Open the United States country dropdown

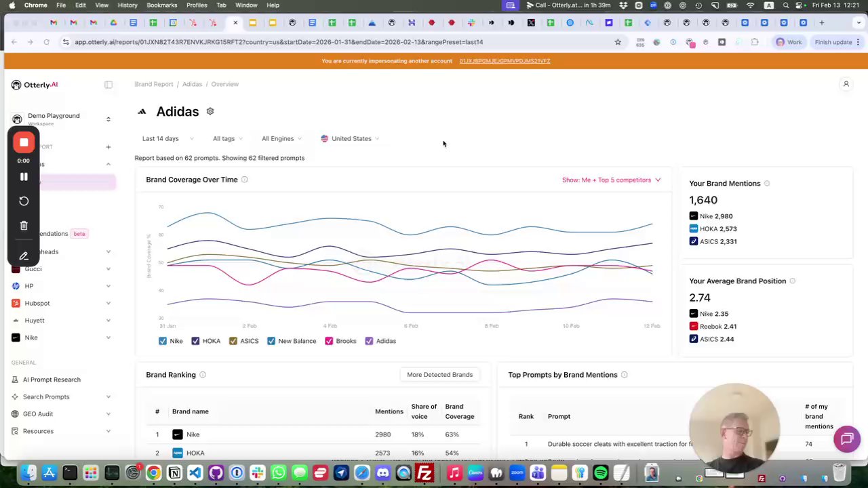350,138
